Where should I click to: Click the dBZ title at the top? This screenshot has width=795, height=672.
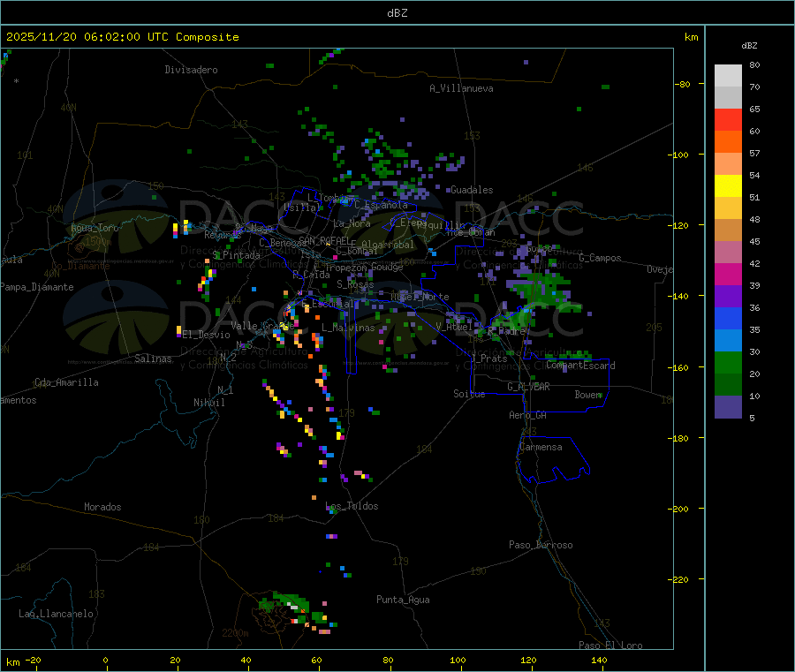click(397, 13)
